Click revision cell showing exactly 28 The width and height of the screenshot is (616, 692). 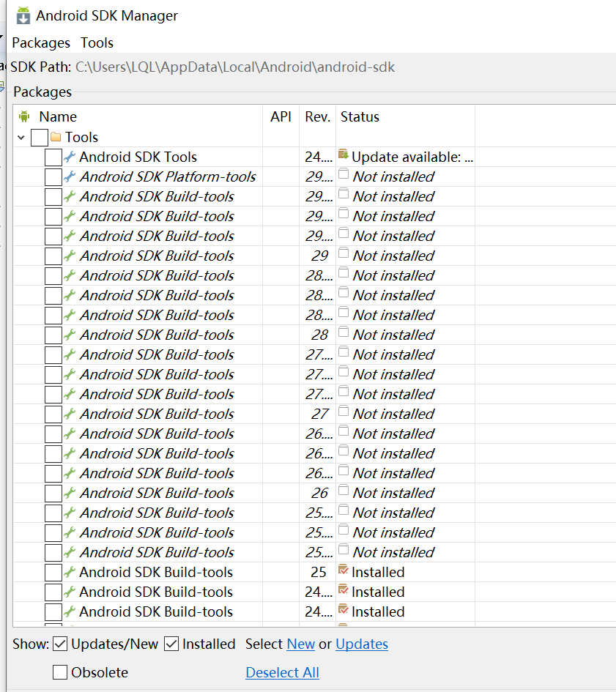pyautogui.click(x=319, y=335)
